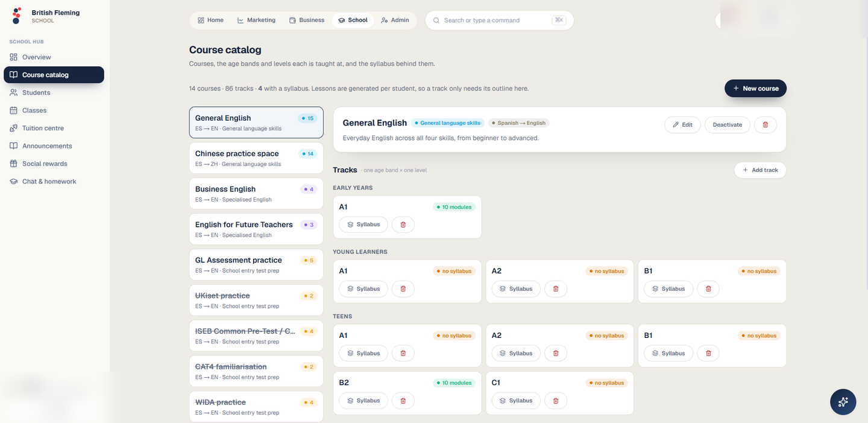Click the British Fleming school logo
Screen dimensions: 868x423
click(x=17, y=16)
